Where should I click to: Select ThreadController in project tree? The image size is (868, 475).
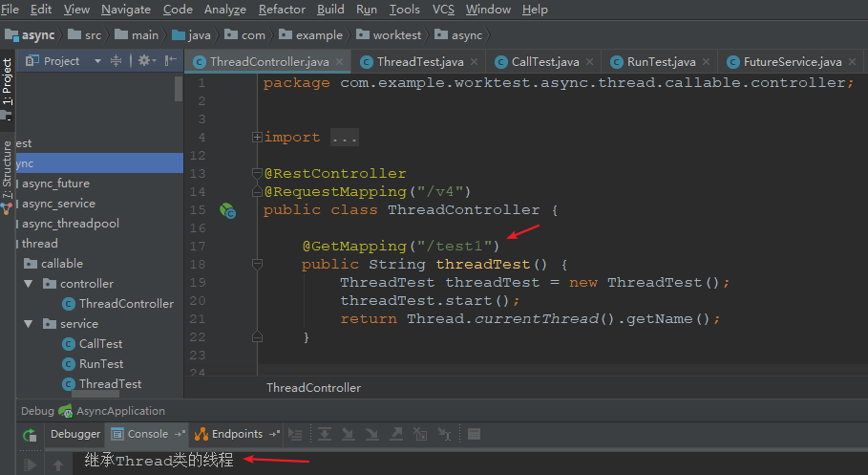(x=126, y=304)
